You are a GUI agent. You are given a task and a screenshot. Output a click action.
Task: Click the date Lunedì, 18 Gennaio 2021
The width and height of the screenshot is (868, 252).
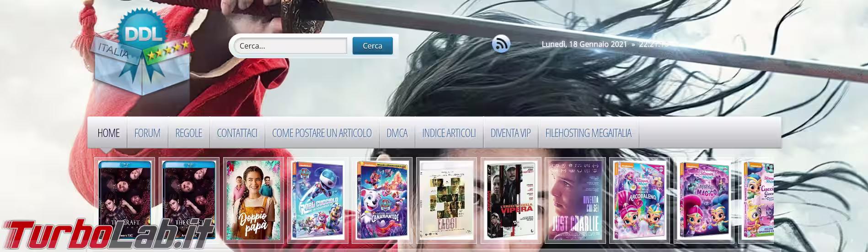(584, 44)
